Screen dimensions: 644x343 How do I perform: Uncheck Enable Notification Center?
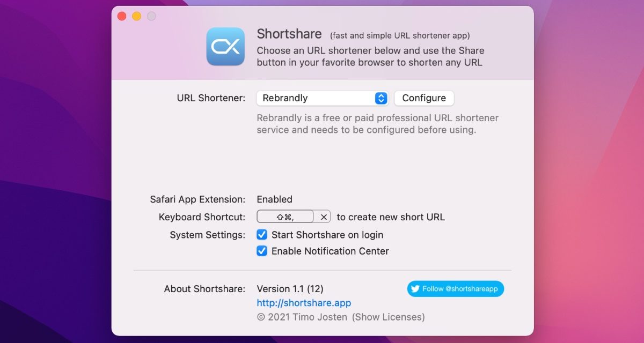coord(262,251)
